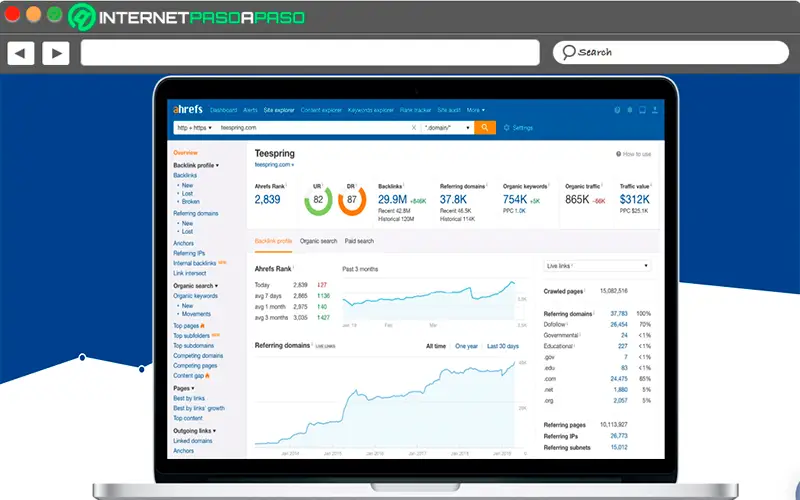Viewport: 800px width, 500px height.
Task: Open Linked domains in the sidebar
Action: pyautogui.click(x=192, y=441)
